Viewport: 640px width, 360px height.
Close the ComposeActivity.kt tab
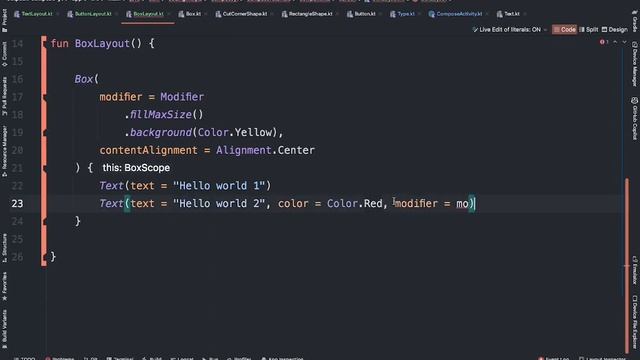coord(487,14)
